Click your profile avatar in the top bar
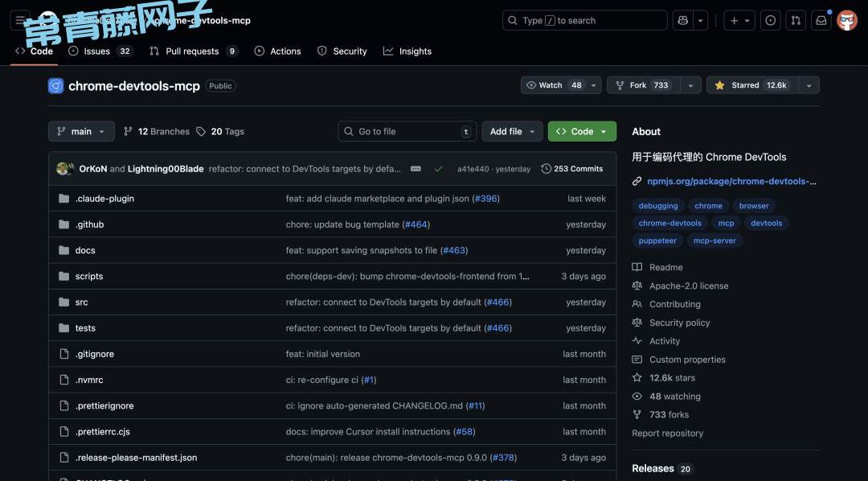 tap(847, 20)
